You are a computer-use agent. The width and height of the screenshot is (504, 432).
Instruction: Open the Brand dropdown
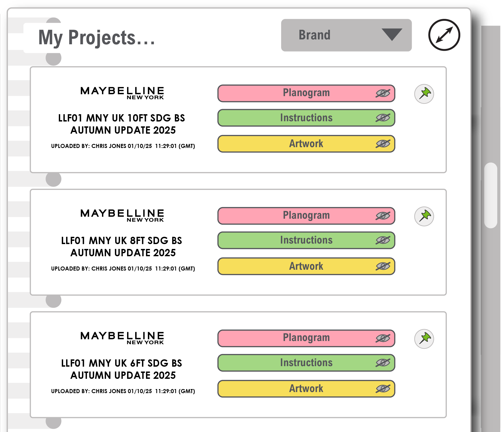point(346,35)
